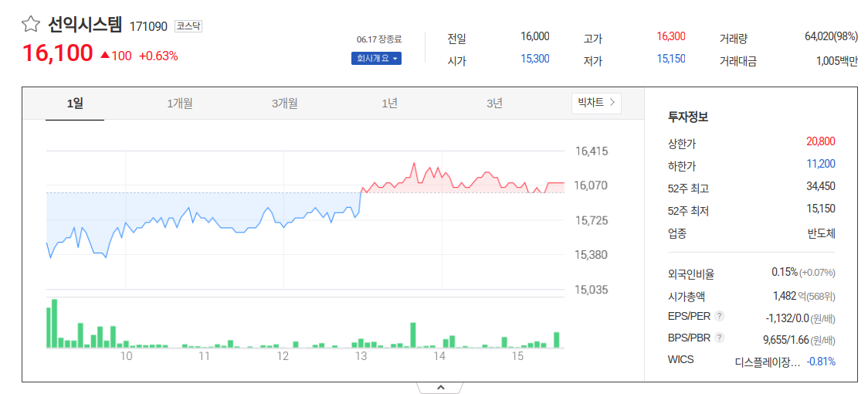Click the 15,380 price axis label

(x=592, y=255)
